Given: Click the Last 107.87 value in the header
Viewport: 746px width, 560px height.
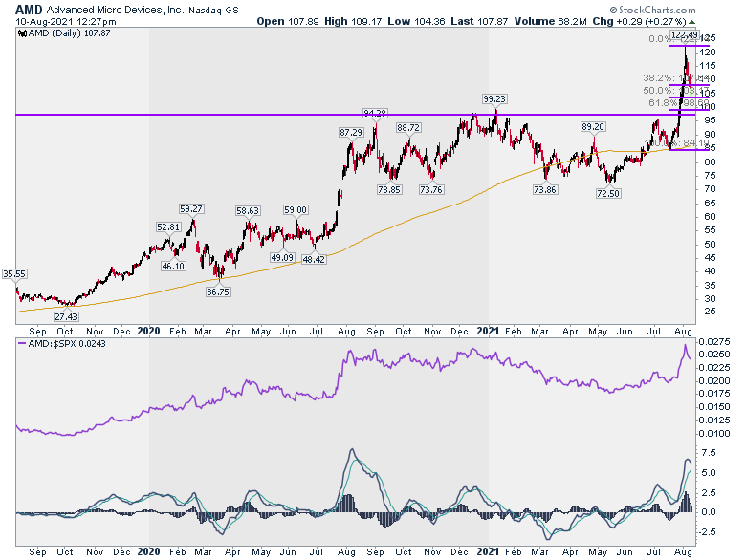Looking at the screenshot, I should (479, 21).
